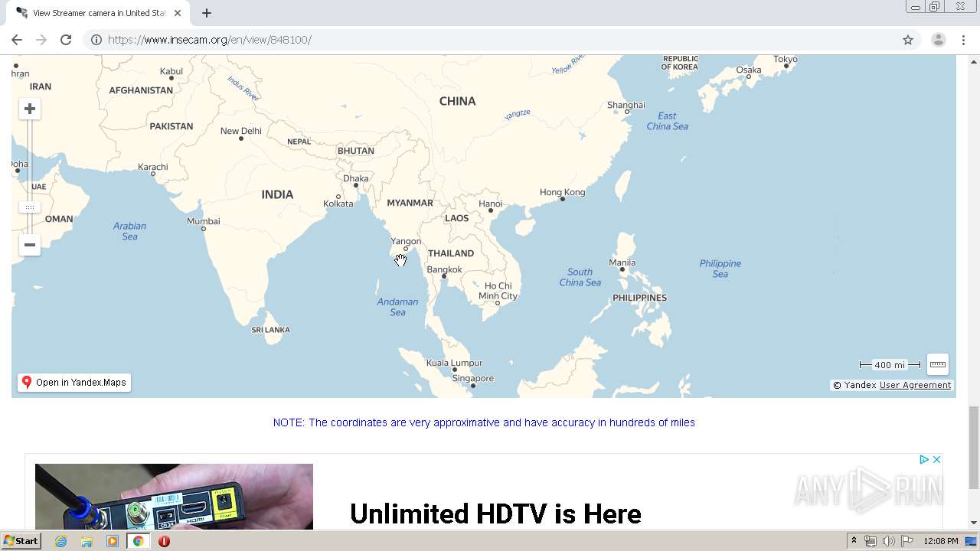Image resolution: width=980 pixels, height=551 pixels.
Task: View site information icon in address bar
Action: 96,40
